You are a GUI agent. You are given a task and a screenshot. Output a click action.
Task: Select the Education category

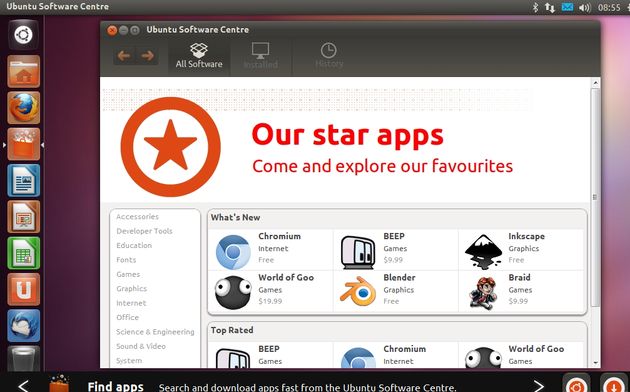(134, 245)
